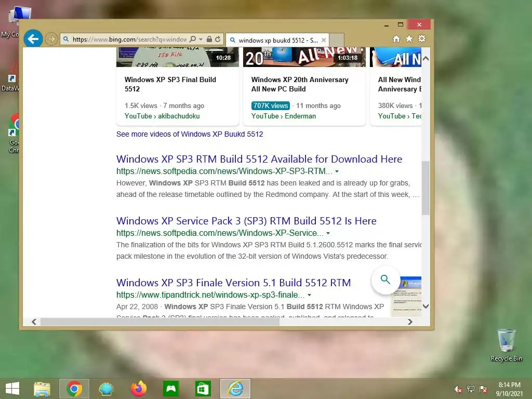Click 'See more videos of Windows XP Buukd 5512'

point(190,134)
